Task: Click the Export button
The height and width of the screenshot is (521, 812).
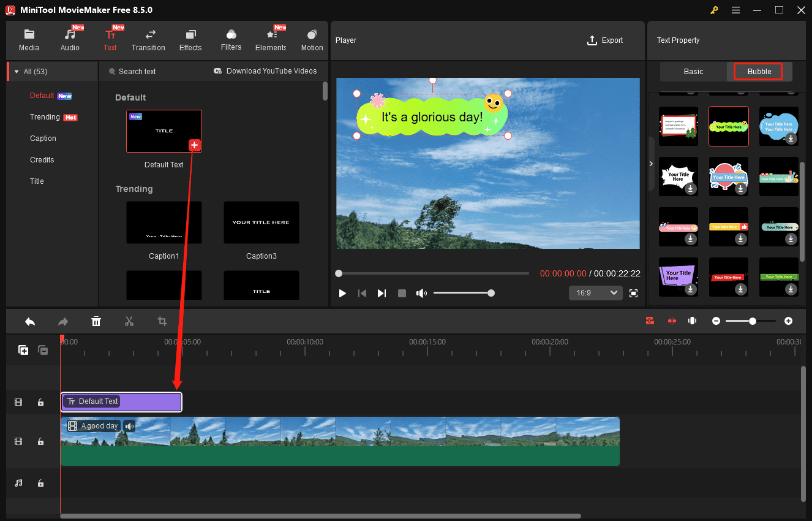Action: [605, 40]
